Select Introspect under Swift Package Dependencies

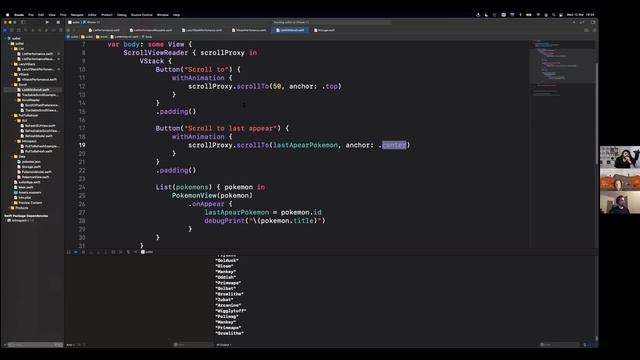[x=20, y=221]
